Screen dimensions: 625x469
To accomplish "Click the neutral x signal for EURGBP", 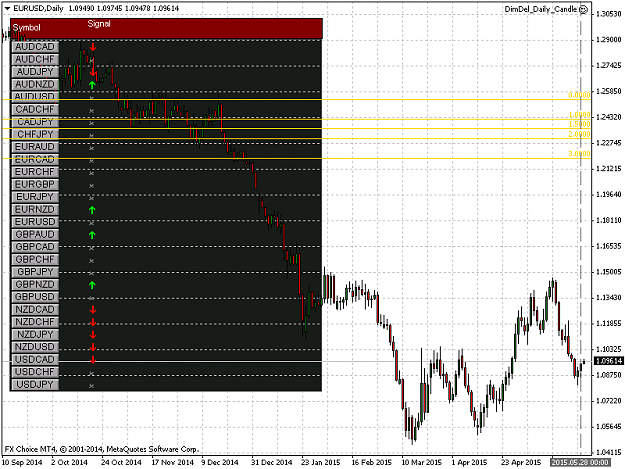I will (91, 186).
